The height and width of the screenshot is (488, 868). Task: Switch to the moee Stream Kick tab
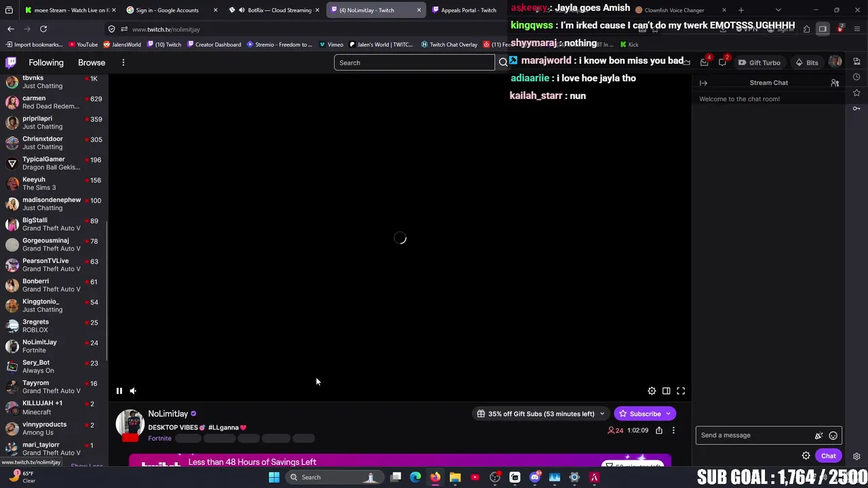click(x=69, y=10)
